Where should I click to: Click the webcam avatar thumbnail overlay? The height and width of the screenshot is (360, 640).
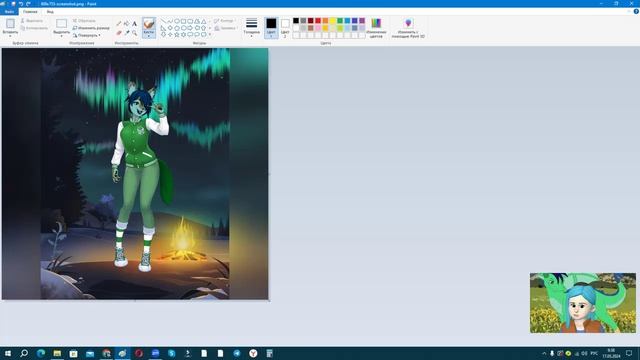point(583,303)
